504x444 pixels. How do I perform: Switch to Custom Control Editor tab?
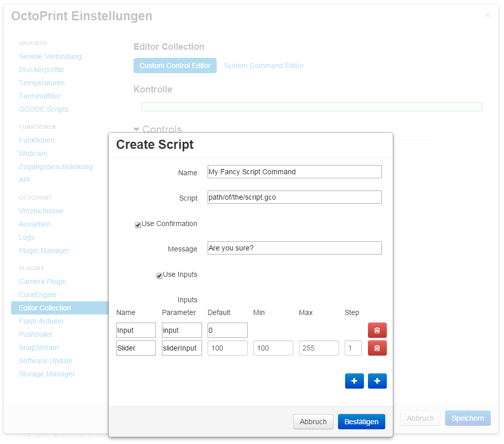pos(175,66)
